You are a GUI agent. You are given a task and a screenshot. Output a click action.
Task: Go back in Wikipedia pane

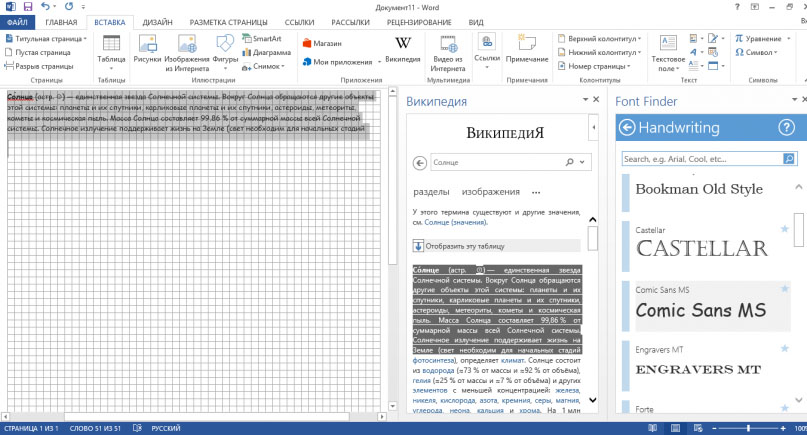[419, 163]
